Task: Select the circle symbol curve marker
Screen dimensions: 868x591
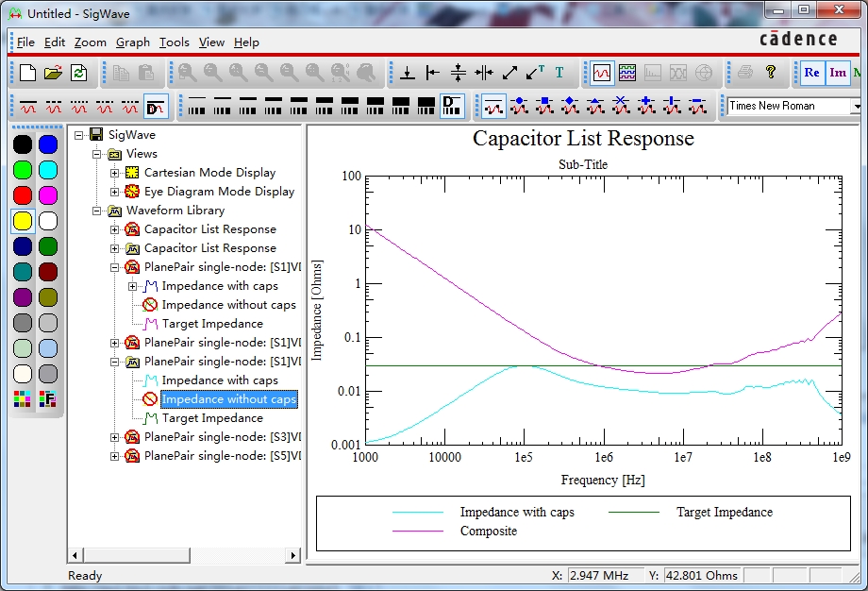Action: point(519,106)
